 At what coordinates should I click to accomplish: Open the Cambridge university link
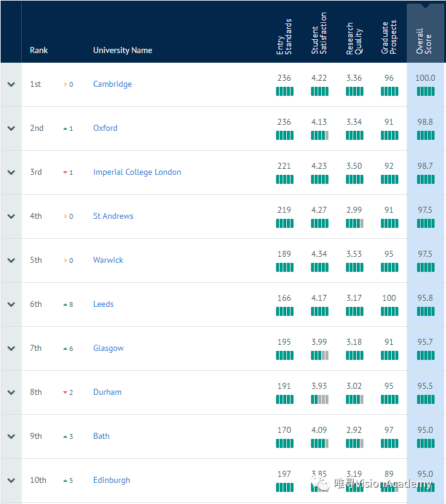click(x=112, y=84)
